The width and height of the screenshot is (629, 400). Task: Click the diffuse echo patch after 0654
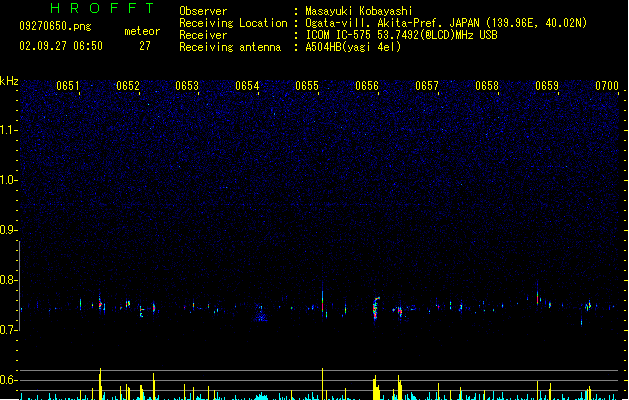click(261, 313)
